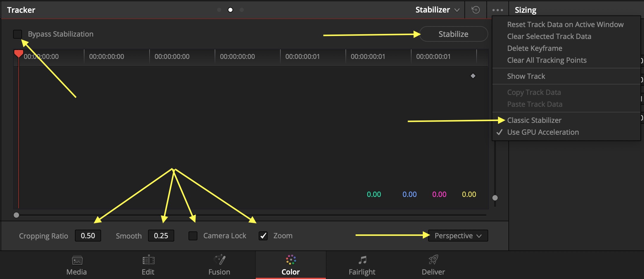Select Show Track in the options menu
644x279 pixels.
pos(526,76)
